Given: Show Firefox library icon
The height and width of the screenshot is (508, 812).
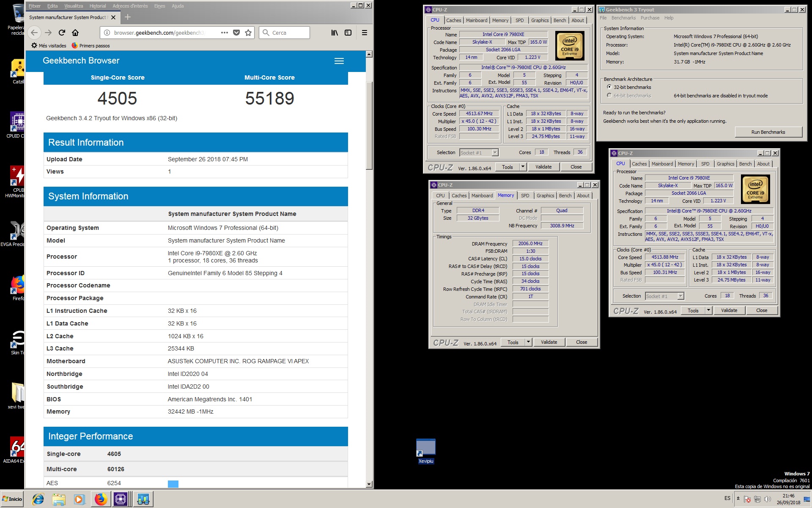Looking at the screenshot, I should tap(335, 33).
